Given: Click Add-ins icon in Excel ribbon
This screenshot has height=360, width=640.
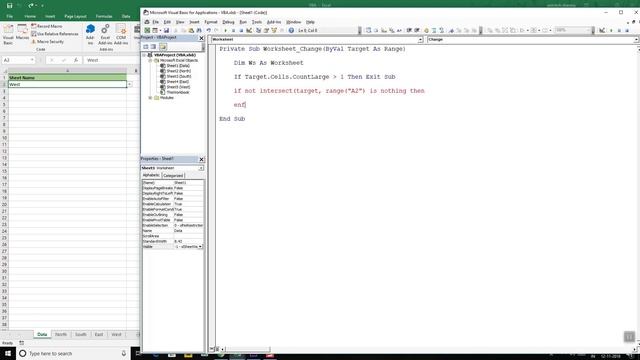Looking at the screenshot, I should click(90, 34).
